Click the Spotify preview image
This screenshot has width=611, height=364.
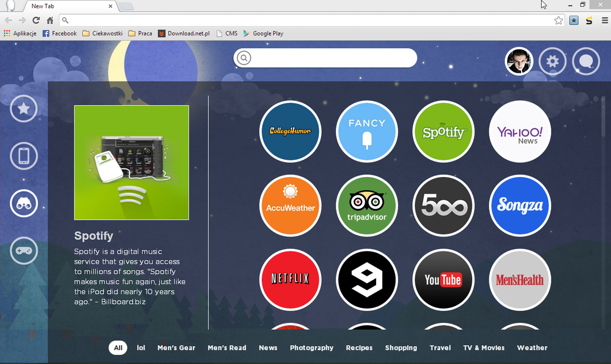(131, 163)
